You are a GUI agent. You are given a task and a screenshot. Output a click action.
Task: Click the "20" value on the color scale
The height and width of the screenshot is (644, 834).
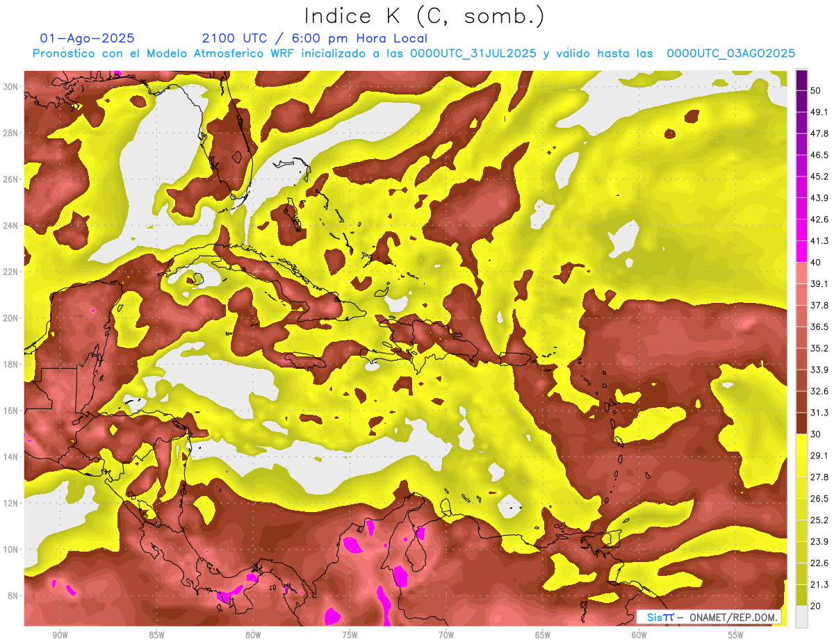click(816, 606)
